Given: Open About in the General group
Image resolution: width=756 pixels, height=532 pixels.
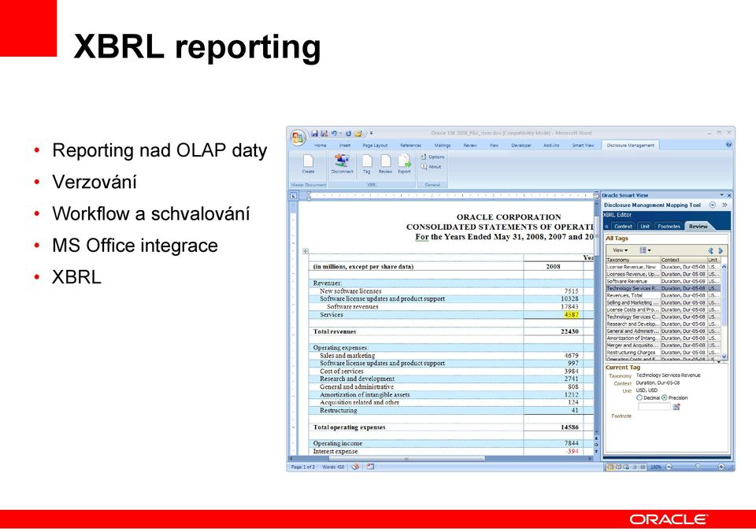Looking at the screenshot, I should point(431,167).
